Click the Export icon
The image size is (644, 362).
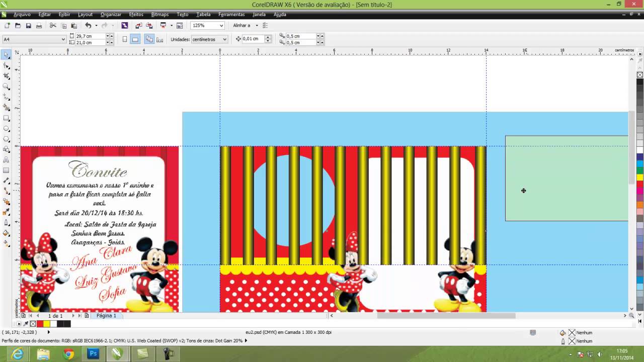[149, 25]
